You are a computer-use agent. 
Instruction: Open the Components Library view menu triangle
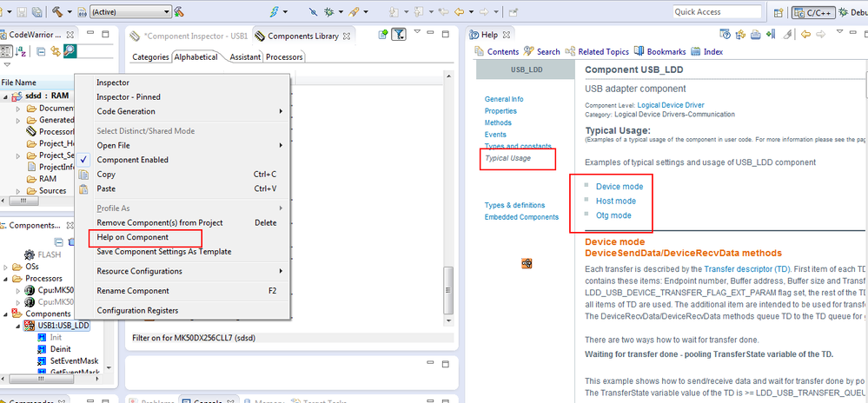click(417, 31)
